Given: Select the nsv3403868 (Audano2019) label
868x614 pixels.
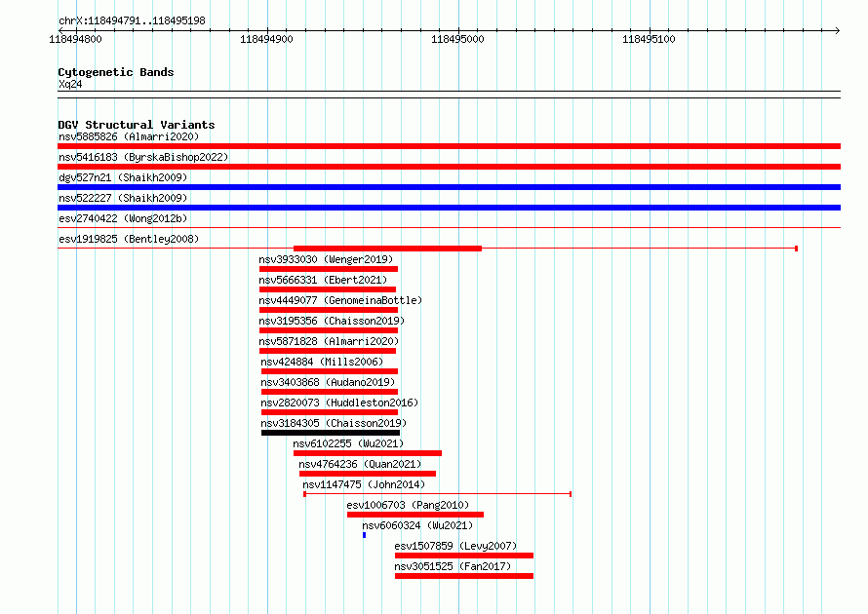Looking at the screenshot, I should pos(328,382).
